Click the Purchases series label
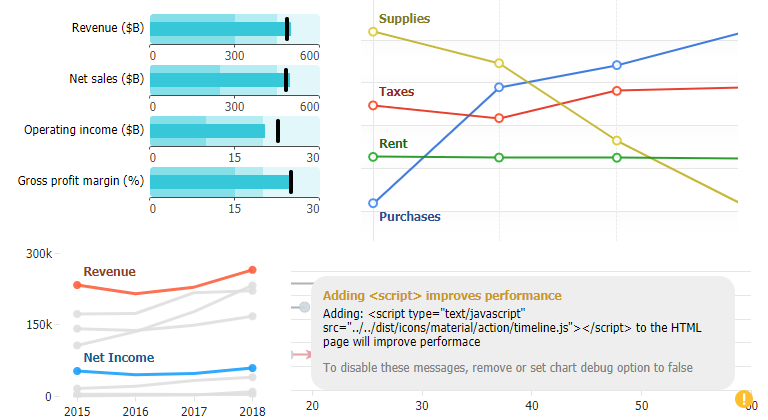 410,217
